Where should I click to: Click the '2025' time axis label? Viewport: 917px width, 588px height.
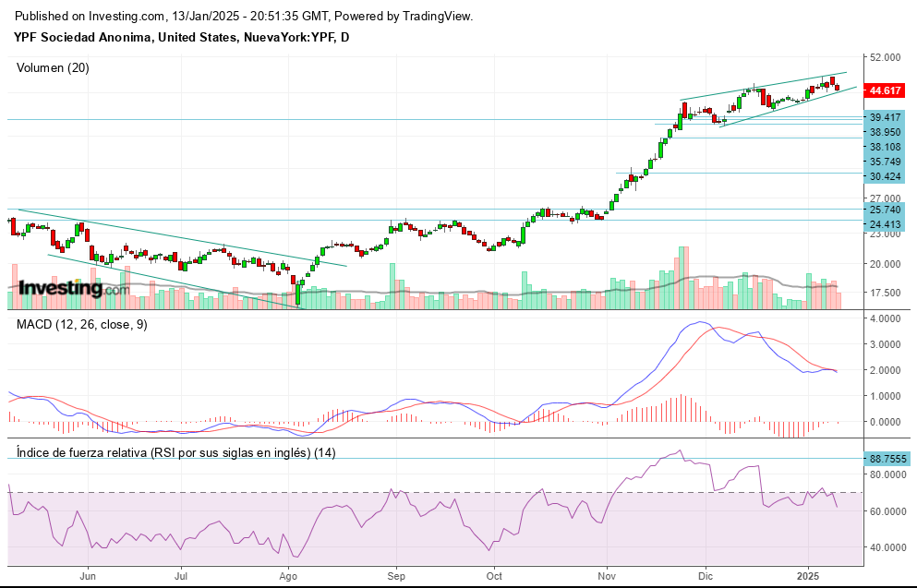[808, 576]
